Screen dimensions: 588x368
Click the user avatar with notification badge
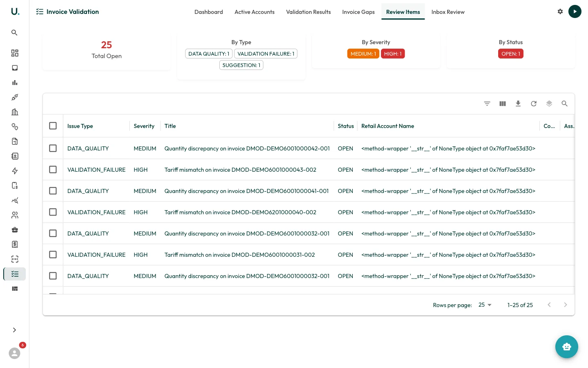pos(15,353)
